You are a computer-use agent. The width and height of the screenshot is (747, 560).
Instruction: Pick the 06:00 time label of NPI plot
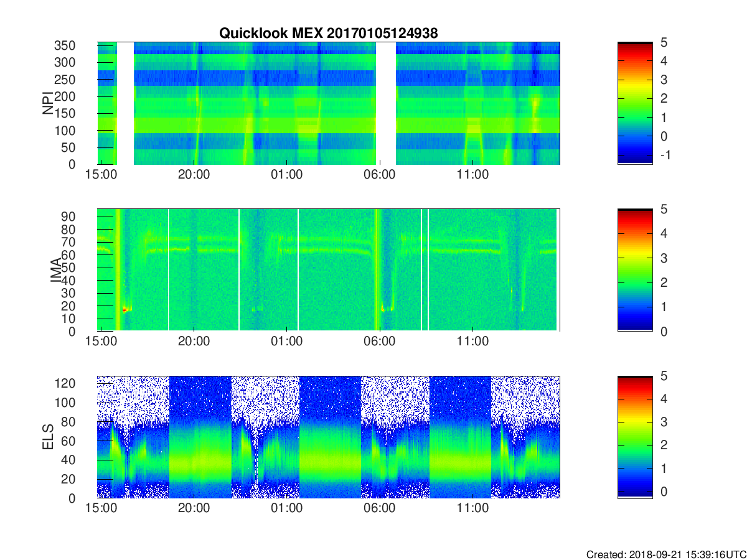pyautogui.click(x=380, y=175)
